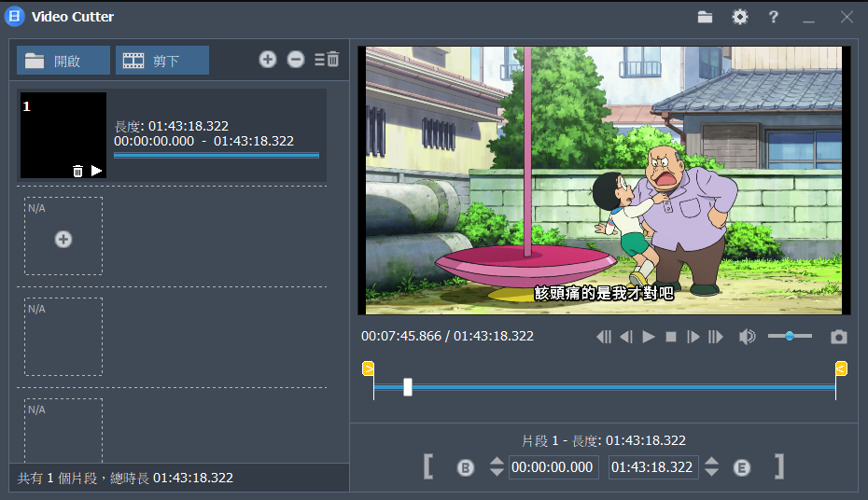868x500 pixels.
Task: Open output folder icon in title bar
Action: tap(705, 17)
